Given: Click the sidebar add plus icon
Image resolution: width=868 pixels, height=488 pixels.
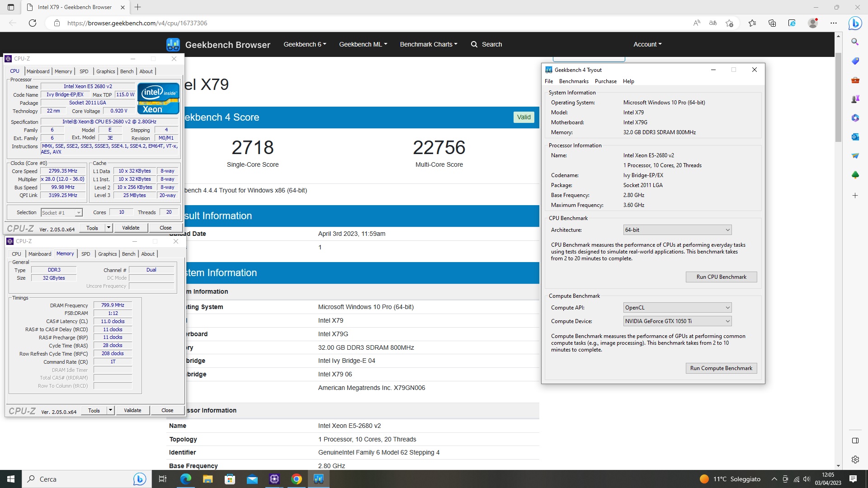Looking at the screenshot, I should pyautogui.click(x=855, y=196).
